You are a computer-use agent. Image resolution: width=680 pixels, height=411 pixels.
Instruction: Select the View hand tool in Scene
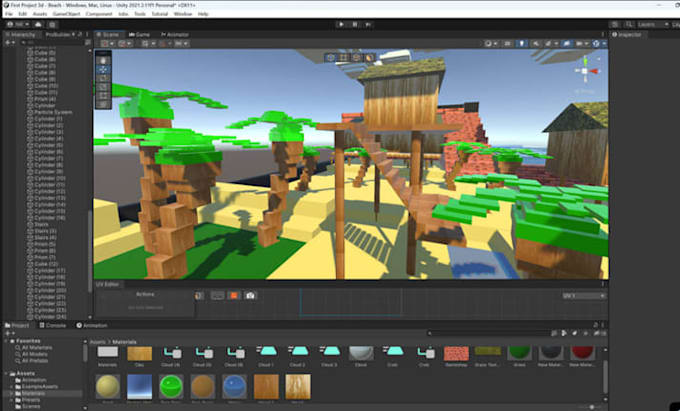[x=103, y=60]
